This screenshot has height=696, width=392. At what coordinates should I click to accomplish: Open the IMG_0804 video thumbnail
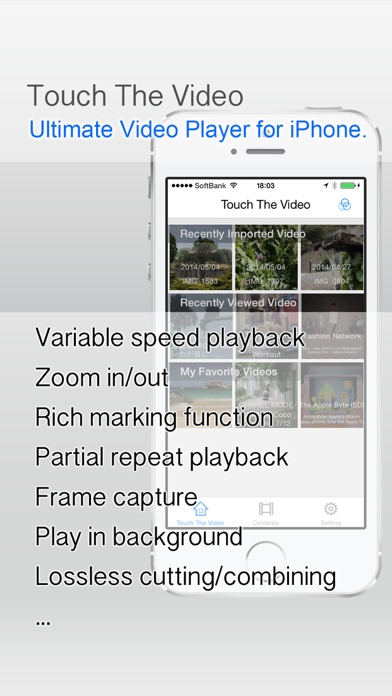332,257
